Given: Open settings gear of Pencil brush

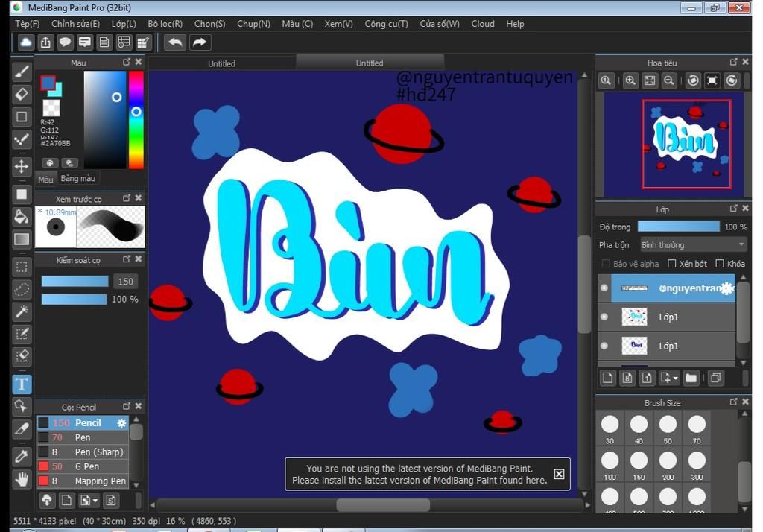Looking at the screenshot, I should [121, 423].
